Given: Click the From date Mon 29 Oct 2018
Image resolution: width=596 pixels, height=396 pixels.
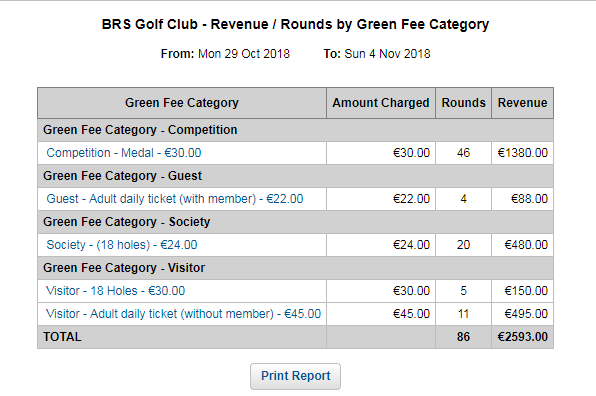Looking at the screenshot, I should (244, 54).
